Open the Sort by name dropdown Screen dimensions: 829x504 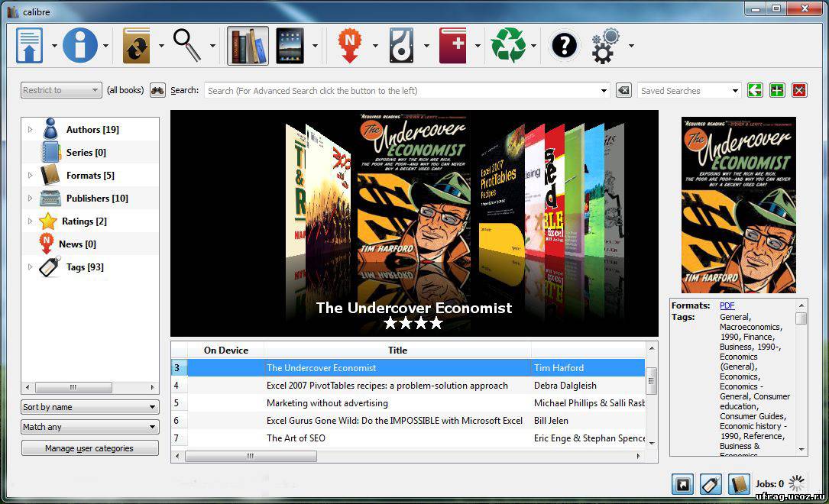click(89, 407)
